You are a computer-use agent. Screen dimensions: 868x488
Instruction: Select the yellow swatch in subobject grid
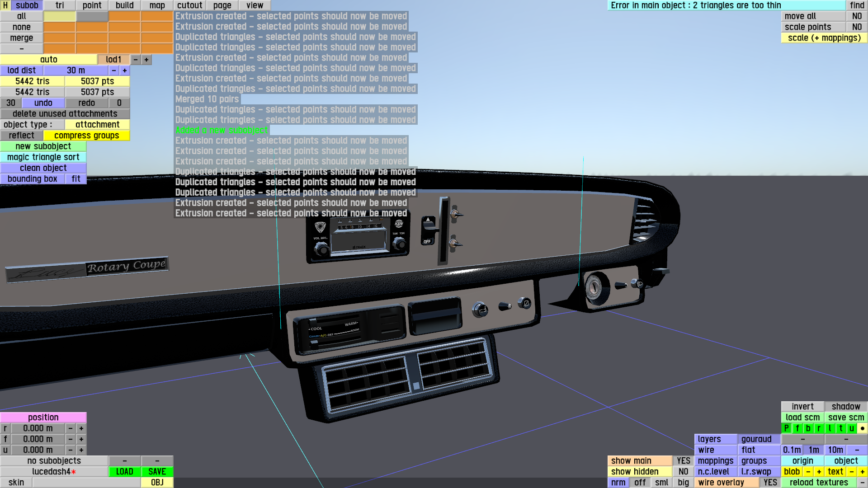tap(59, 16)
